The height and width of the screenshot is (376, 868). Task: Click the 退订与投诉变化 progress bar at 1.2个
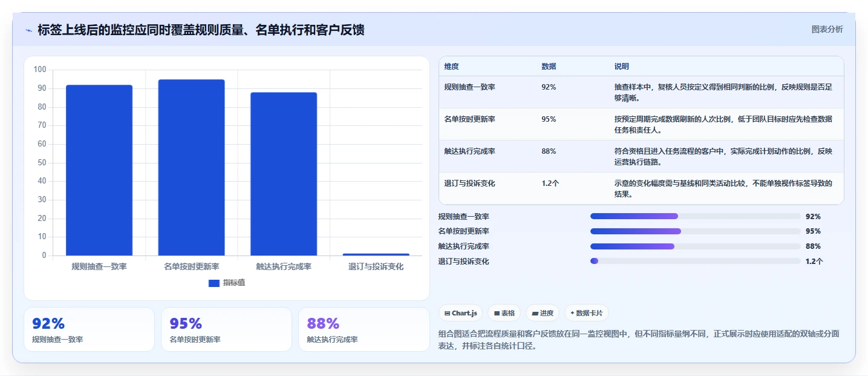(x=696, y=261)
